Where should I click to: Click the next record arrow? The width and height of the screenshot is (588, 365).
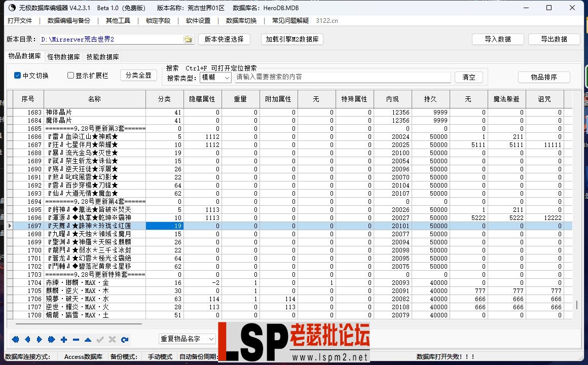(39, 340)
